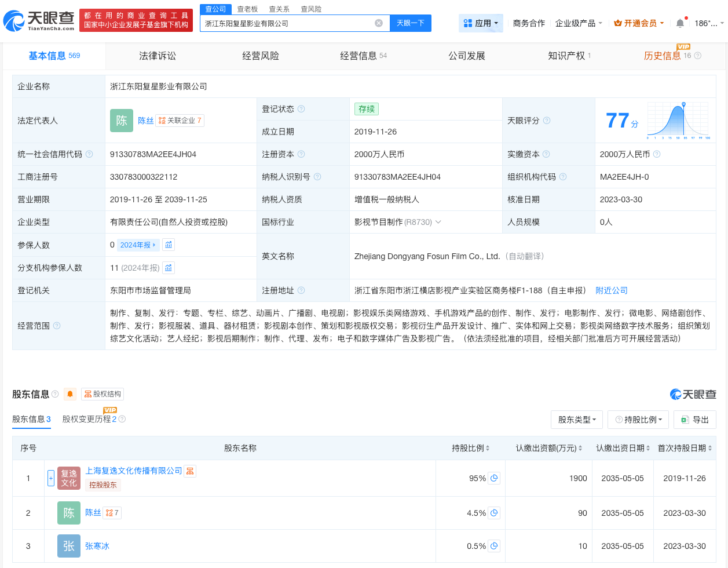Click legal representative name 陈丝
This screenshot has width=728, height=568.
coord(146,121)
